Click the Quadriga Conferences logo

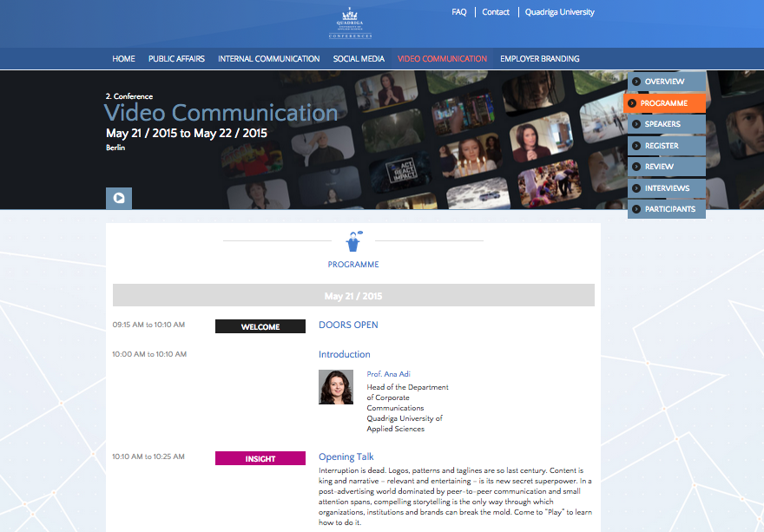350,23
